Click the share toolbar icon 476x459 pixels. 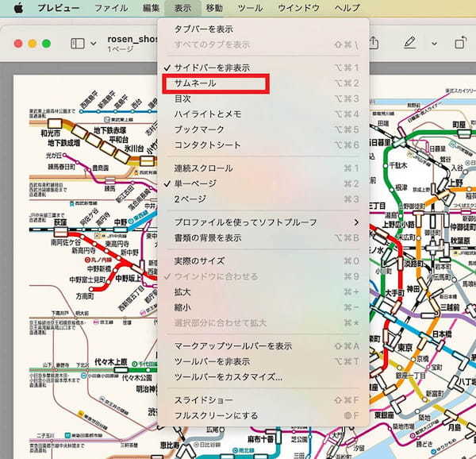point(374,43)
